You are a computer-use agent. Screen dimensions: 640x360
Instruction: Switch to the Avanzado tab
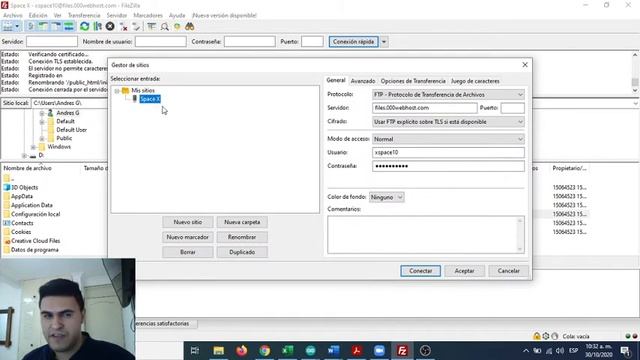tap(362, 81)
